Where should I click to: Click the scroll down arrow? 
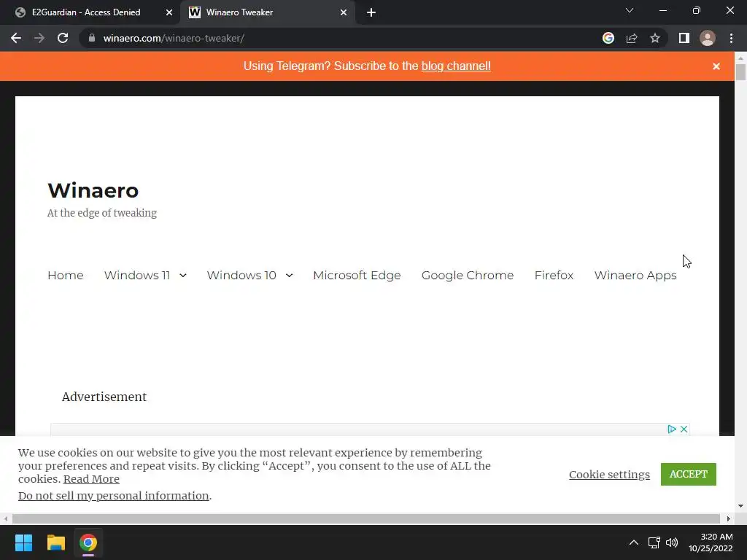[x=740, y=506]
